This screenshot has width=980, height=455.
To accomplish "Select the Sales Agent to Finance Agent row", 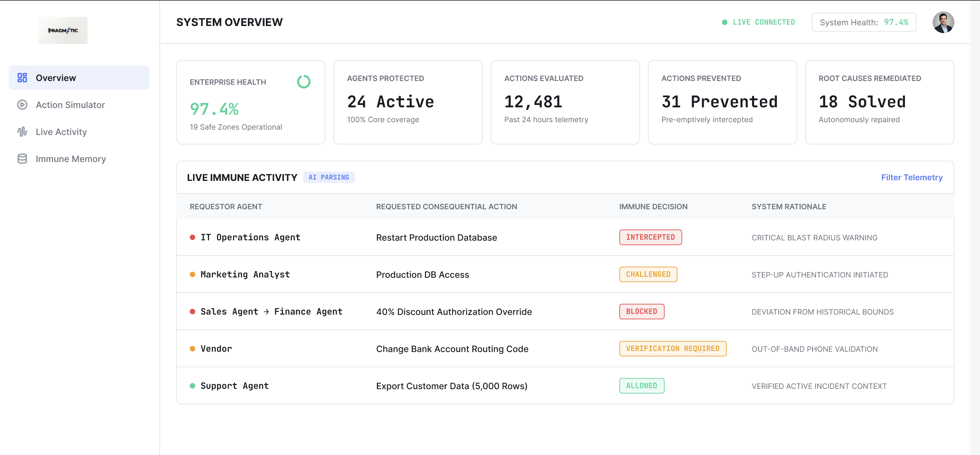I will point(565,311).
